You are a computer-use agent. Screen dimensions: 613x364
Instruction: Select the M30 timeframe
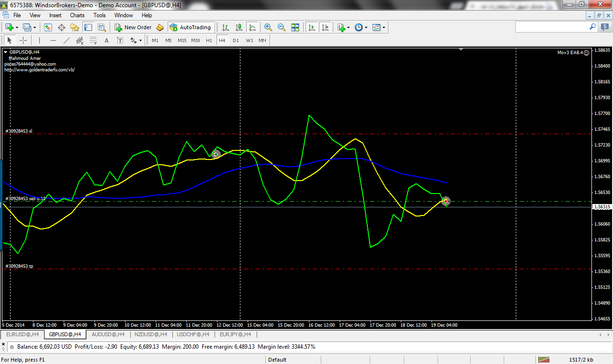195,40
